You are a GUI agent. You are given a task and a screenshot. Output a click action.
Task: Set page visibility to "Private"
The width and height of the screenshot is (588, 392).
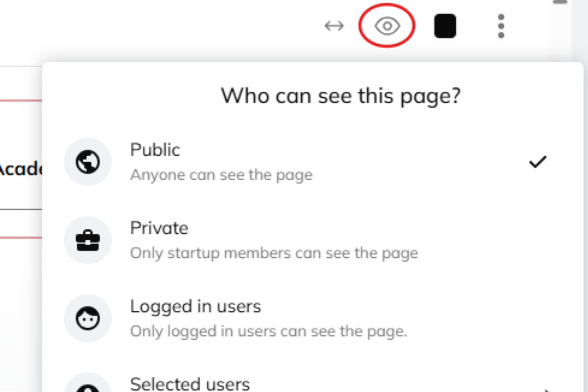pos(159,228)
